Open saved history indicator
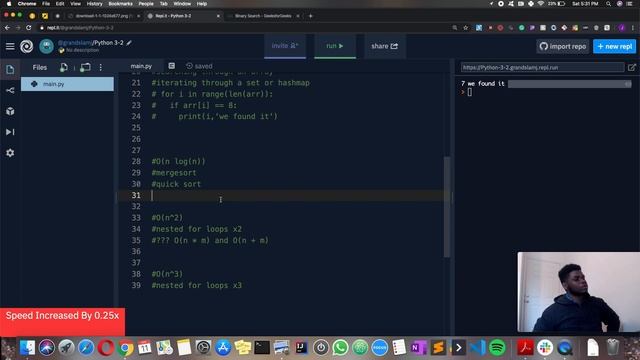 tap(199, 66)
